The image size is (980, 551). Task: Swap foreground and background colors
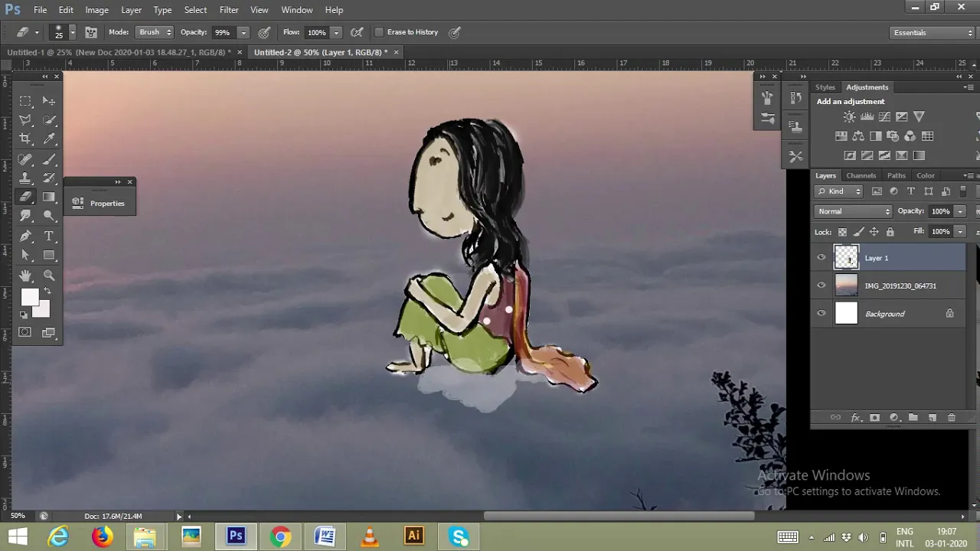[47, 292]
